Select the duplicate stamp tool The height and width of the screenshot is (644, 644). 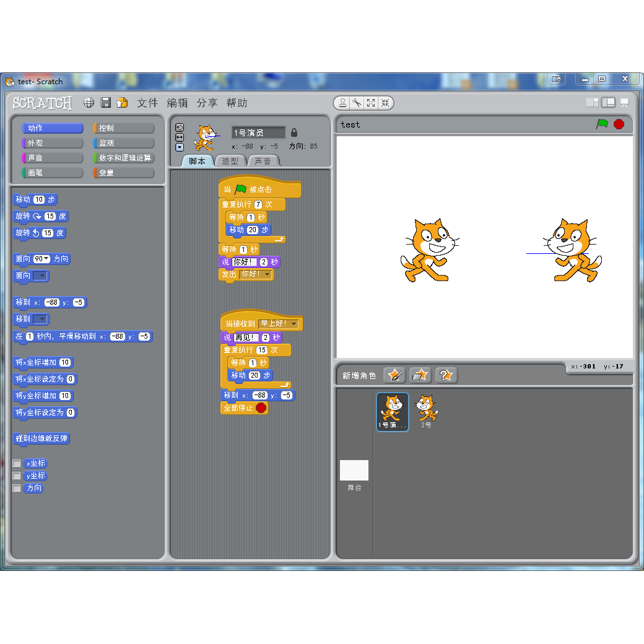[x=342, y=103]
